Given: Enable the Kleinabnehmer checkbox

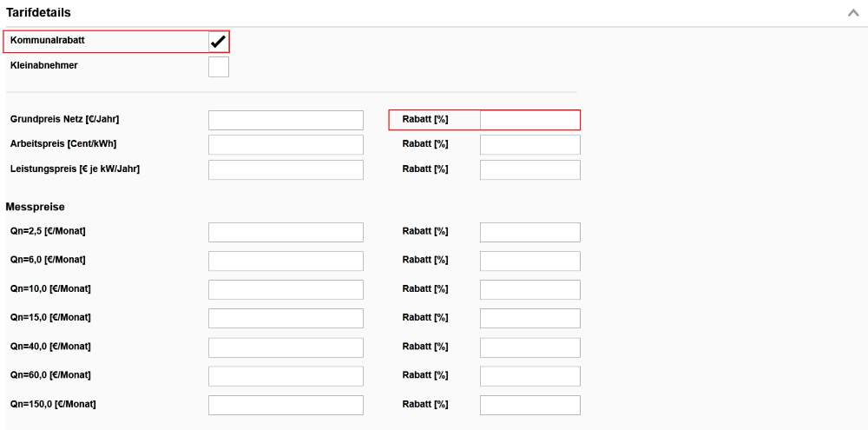Looking at the screenshot, I should [x=218, y=67].
